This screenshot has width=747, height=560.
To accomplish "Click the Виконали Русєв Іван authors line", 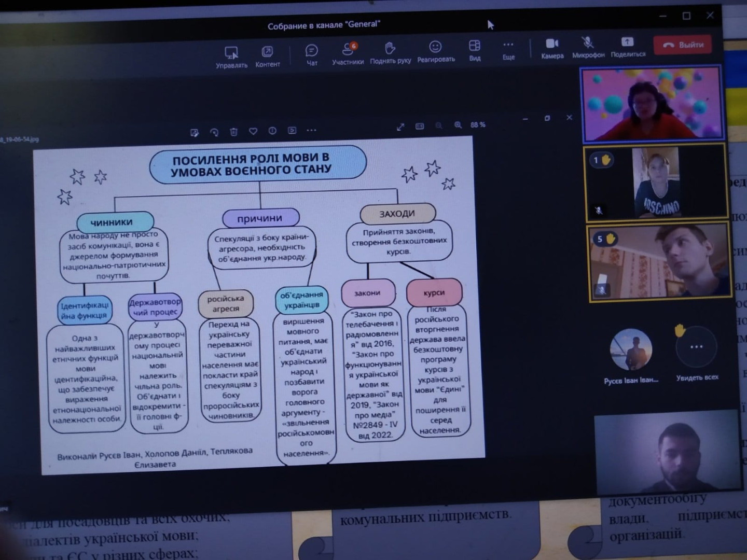I will [155, 457].
